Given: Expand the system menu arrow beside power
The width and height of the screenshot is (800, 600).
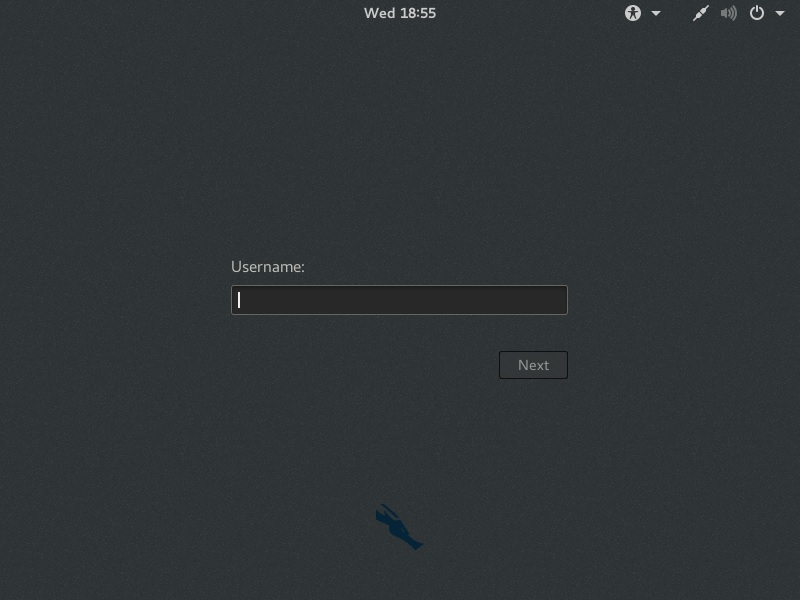Looking at the screenshot, I should pos(780,13).
